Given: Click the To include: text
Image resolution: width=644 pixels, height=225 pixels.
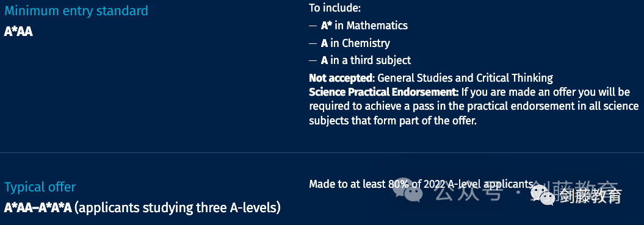Looking at the screenshot, I should [335, 8].
